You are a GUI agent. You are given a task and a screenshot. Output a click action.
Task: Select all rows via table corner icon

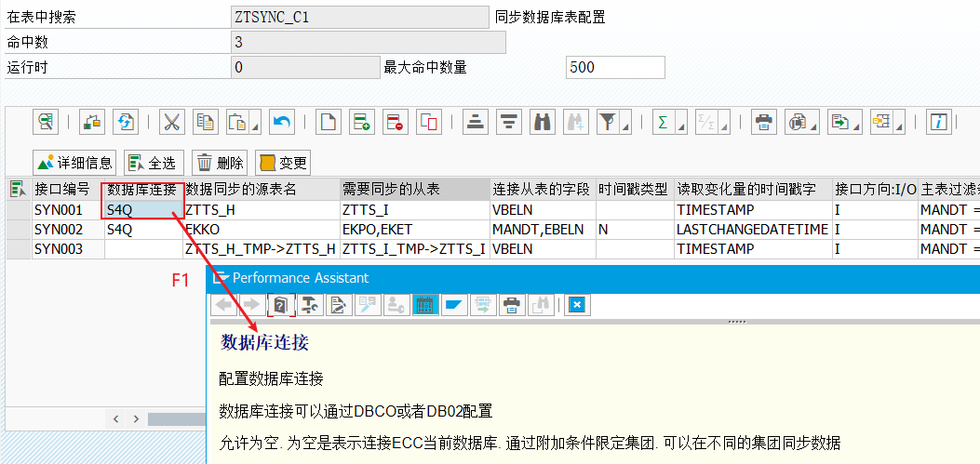coord(18,189)
